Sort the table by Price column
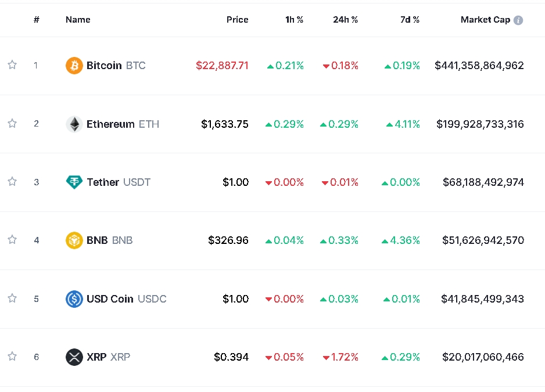The height and width of the screenshot is (392, 545). [x=237, y=20]
